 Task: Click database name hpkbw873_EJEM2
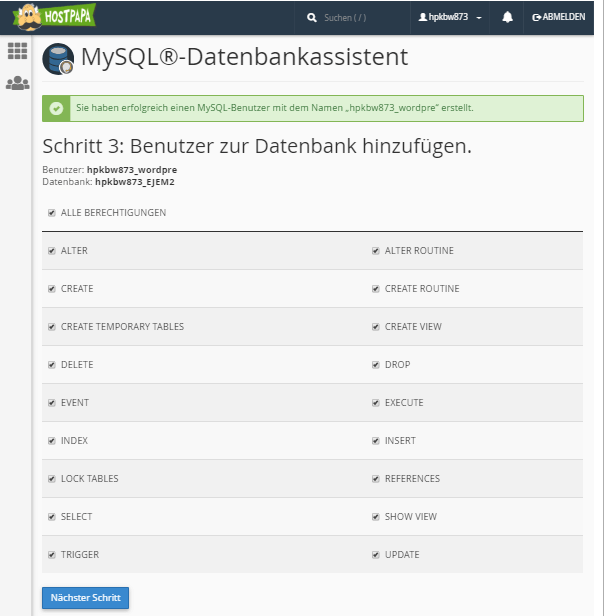click(135, 182)
